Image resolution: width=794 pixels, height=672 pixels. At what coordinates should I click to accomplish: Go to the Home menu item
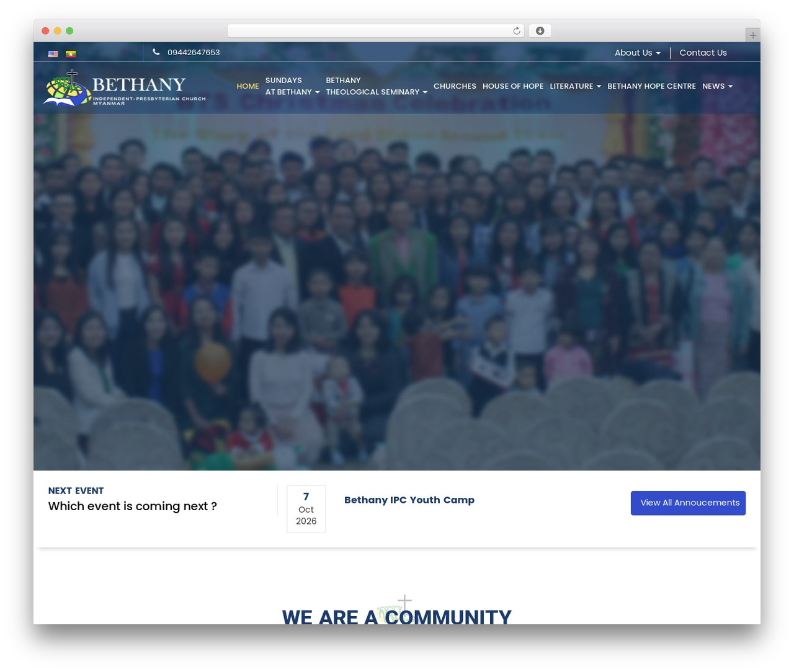(248, 86)
